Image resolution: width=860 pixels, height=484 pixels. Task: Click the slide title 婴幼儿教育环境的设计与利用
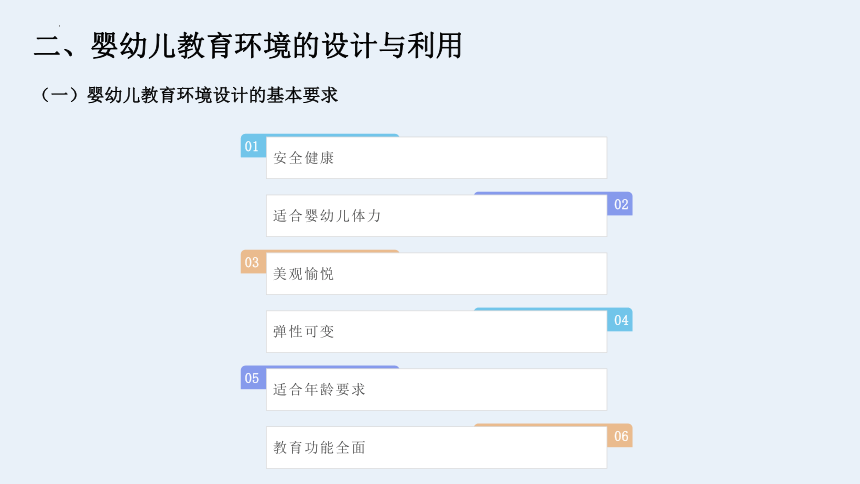pyautogui.click(x=277, y=46)
